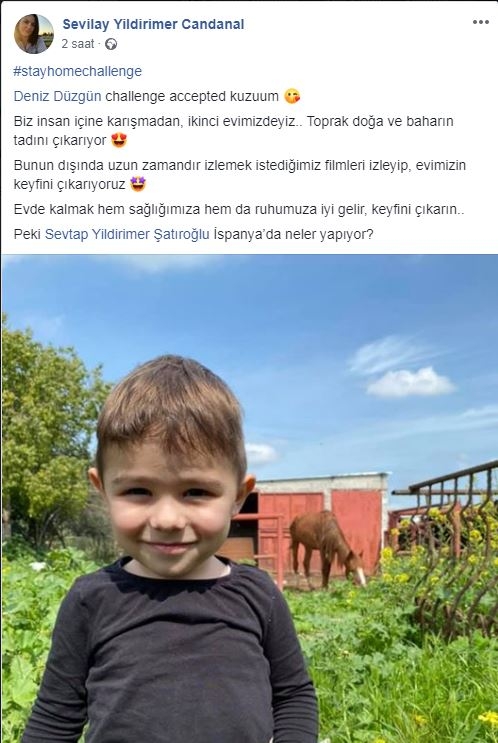The height and width of the screenshot is (743, 498).
Task: Click heart-eyes emoji after "tadını çıkarıyor"
Action: tap(118, 140)
